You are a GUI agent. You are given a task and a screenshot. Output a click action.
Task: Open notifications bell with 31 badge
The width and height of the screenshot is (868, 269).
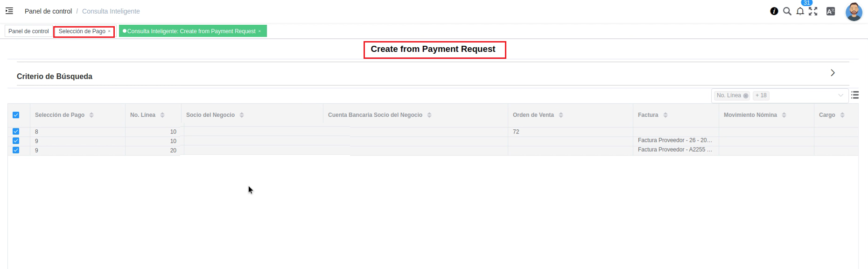pos(800,11)
